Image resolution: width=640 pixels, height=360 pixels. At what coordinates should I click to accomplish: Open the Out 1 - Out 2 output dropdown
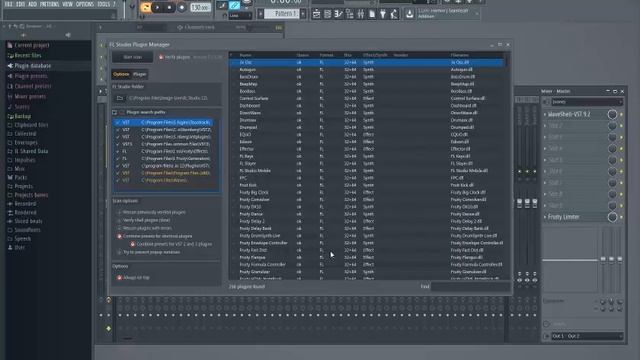pyautogui.click(x=587, y=336)
